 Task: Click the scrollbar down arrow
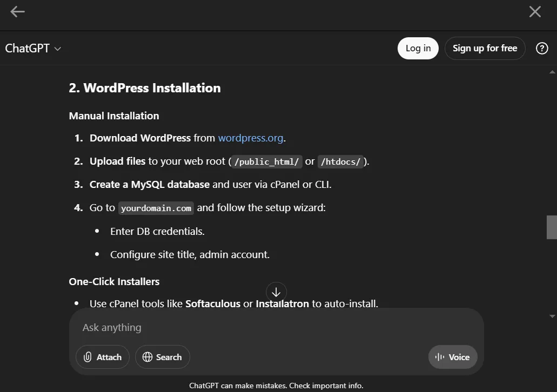point(552,316)
